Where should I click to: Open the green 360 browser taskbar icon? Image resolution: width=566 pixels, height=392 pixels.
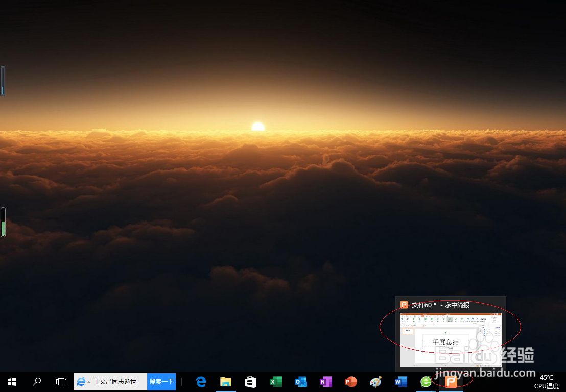pos(426,382)
